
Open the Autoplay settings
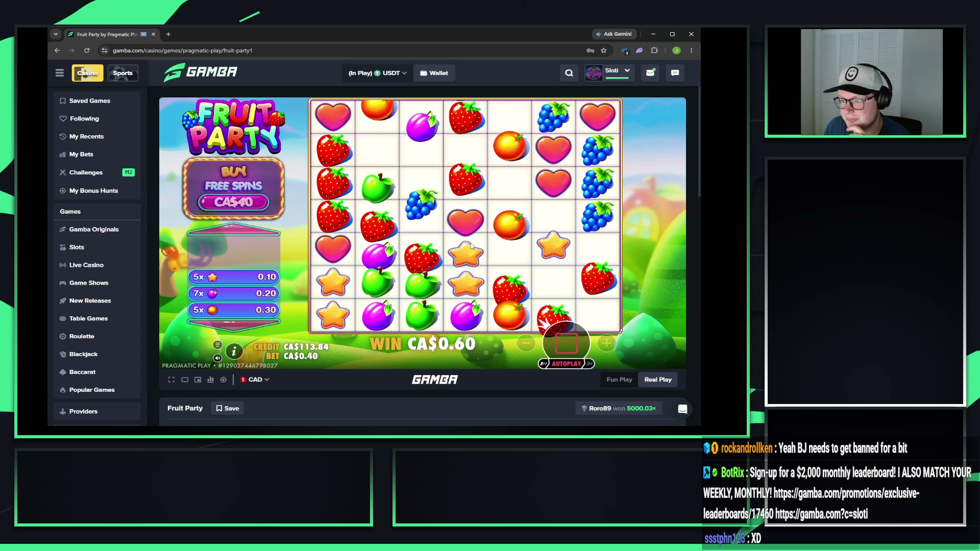(x=566, y=364)
